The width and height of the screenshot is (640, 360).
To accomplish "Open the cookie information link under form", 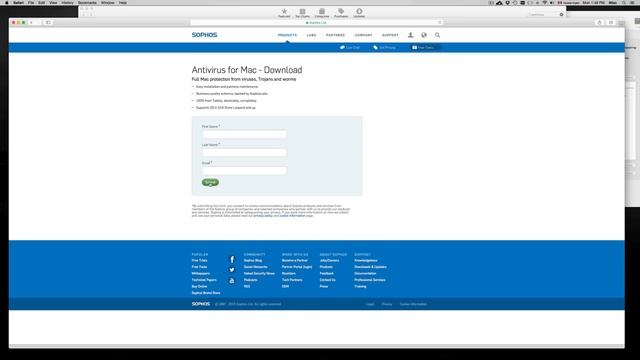I will (292, 216).
